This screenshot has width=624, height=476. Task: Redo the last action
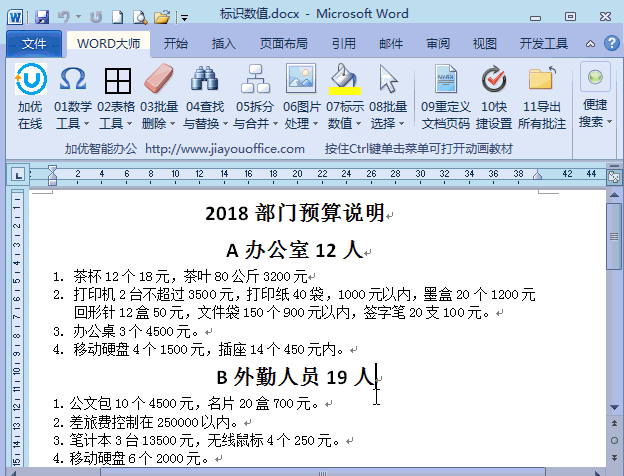coord(96,17)
